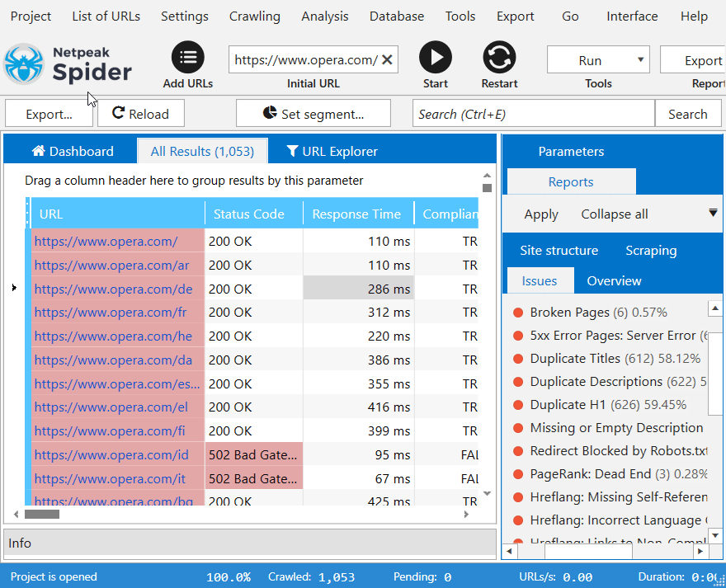Open the List of URLs menu
The image size is (726, 588).
coord(106,16)
